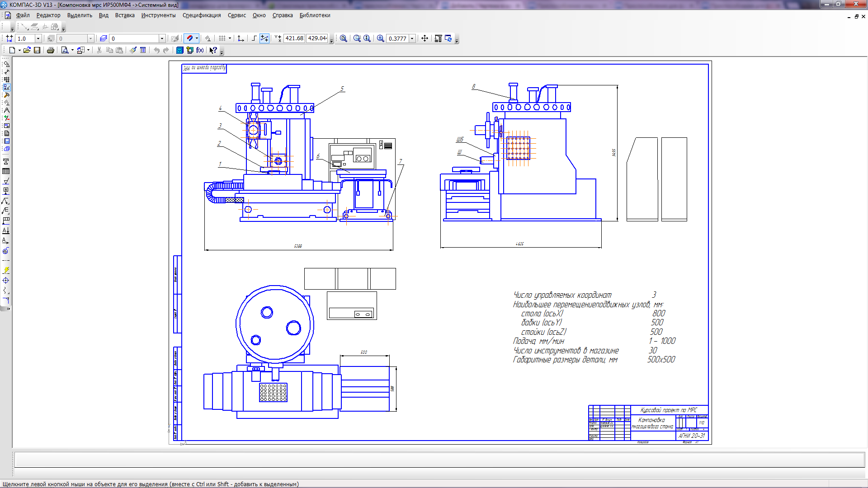Select the Geometry panel icon

click(6, 64)
